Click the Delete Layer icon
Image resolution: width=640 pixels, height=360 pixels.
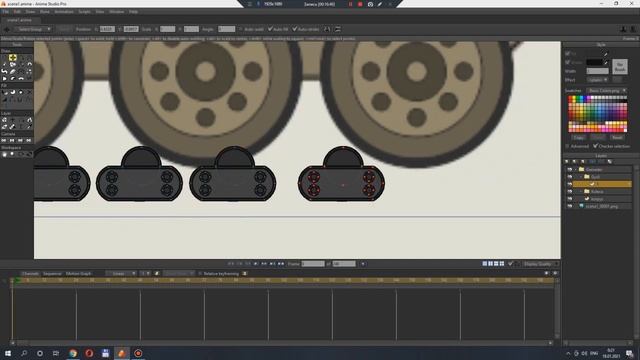click(610, 162)
